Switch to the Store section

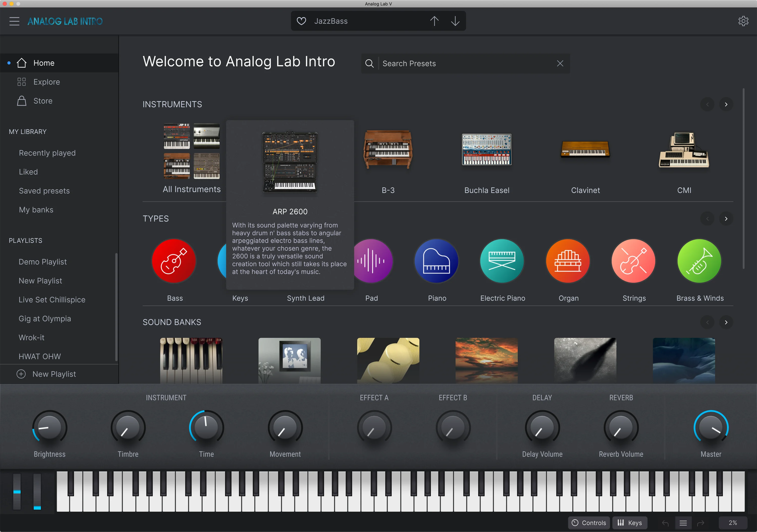[x=43, y=100]
